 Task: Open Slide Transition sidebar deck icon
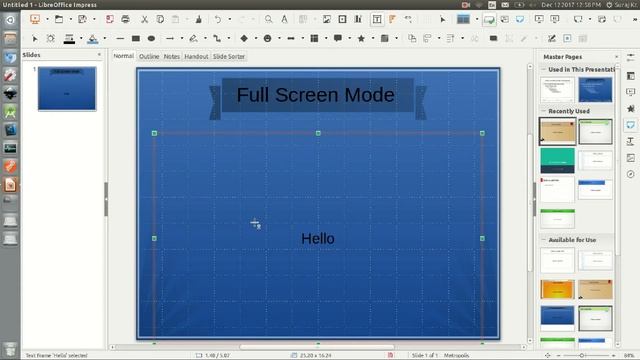[x=631, y=92]
